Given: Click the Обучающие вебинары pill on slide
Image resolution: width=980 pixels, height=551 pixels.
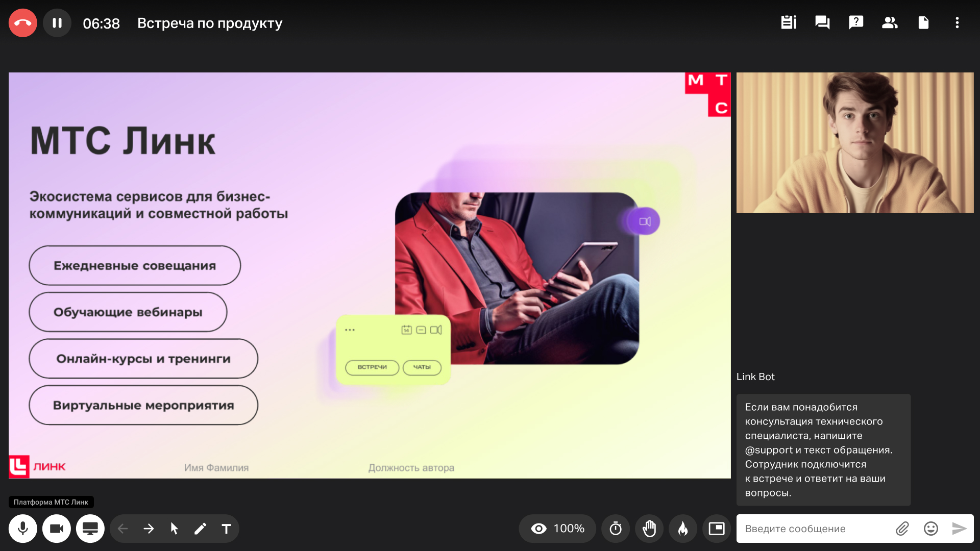Looking at the screenshot, I should 128,312.
